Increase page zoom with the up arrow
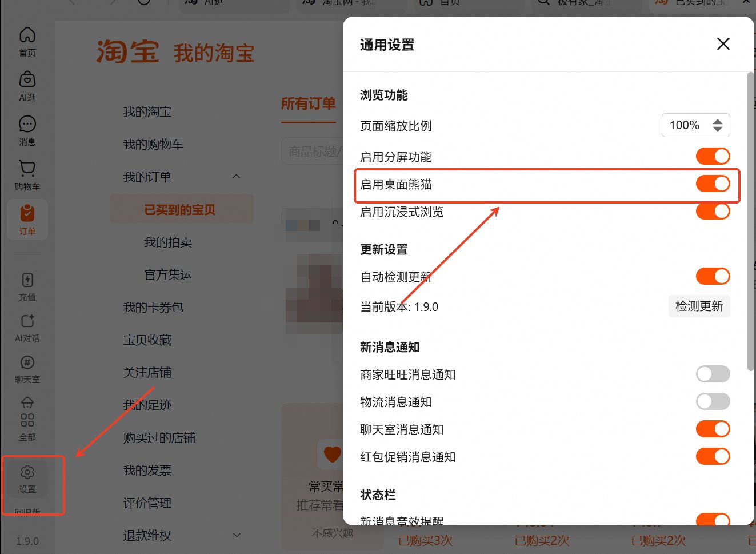This screenshot has width=756, height=554. tap(718, 121)
